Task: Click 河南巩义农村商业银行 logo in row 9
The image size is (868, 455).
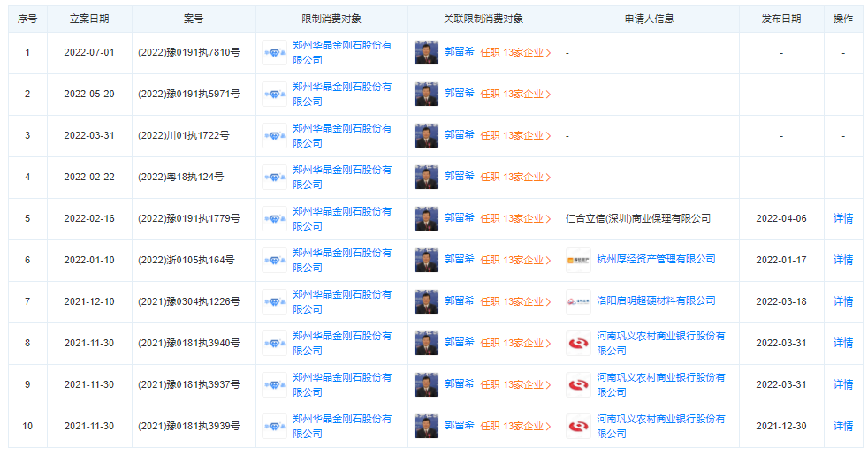Action: (578, 384)
